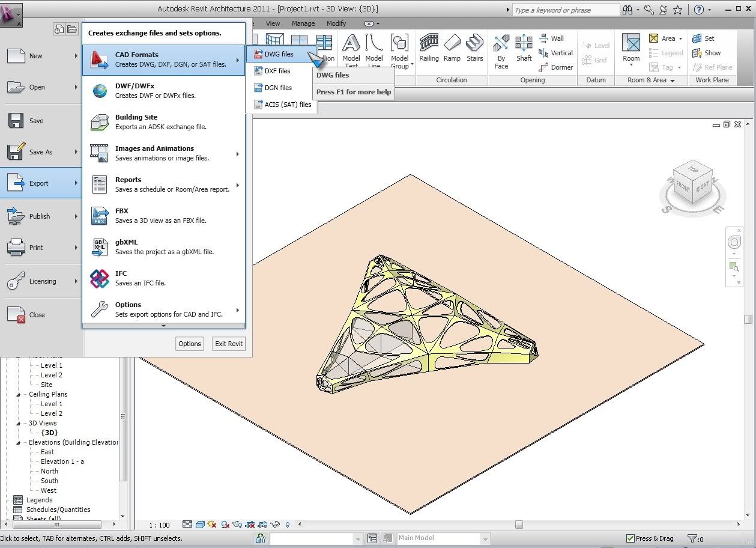Viewport: 756px width, 548px height.
Task: Click the filter icon in status bar
Action: coord(692,538)
